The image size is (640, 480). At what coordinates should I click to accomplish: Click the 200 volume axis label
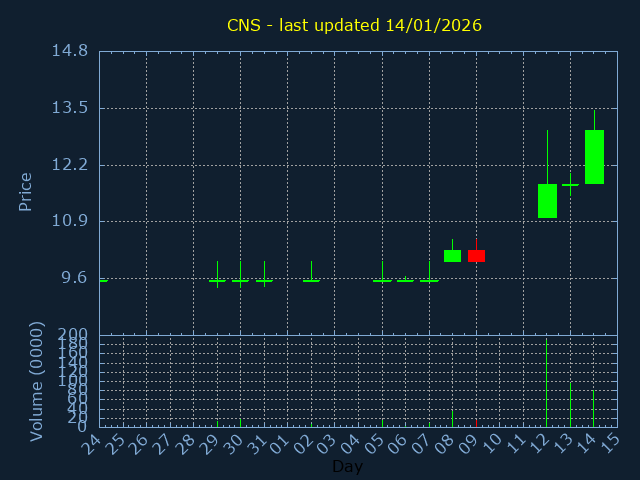click(74, 334)
